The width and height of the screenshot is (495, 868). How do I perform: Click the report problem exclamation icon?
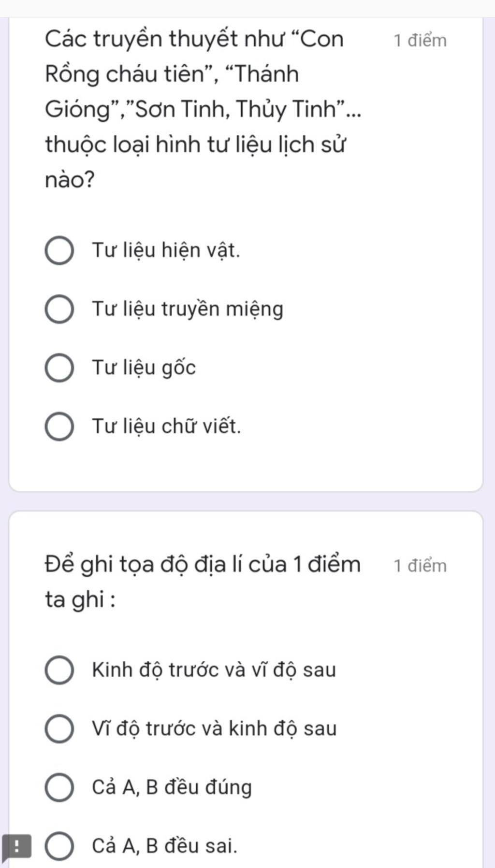point(16,846)
